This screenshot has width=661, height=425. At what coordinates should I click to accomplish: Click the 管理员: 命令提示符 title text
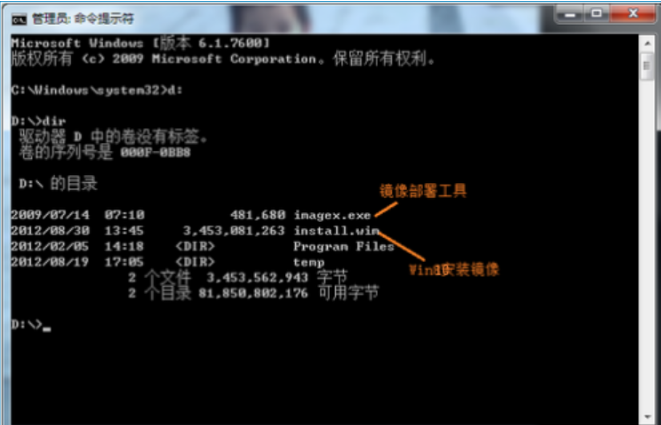(83, 19)
